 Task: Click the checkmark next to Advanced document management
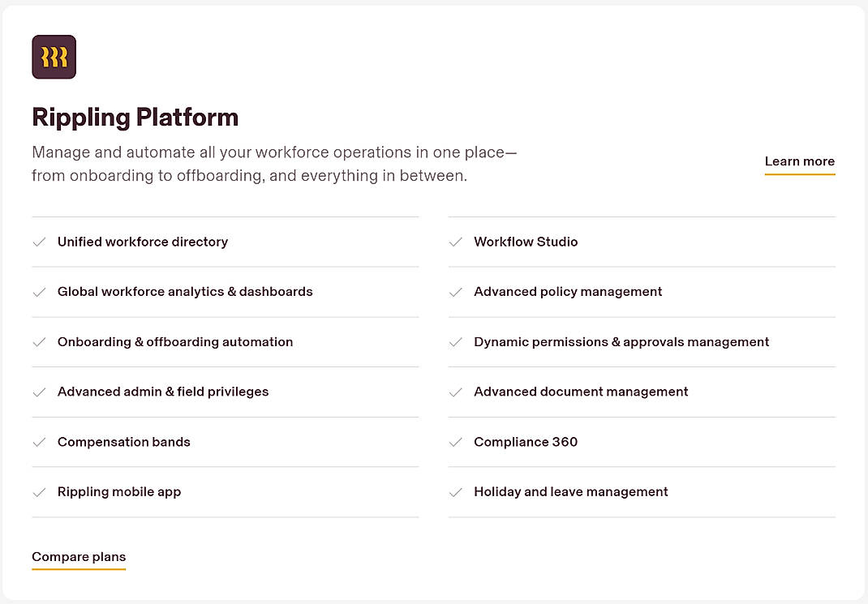[456, 392]
